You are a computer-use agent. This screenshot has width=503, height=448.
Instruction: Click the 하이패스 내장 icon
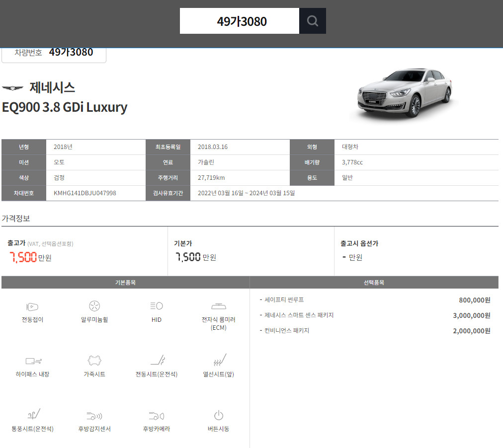(x=33, y=361)
